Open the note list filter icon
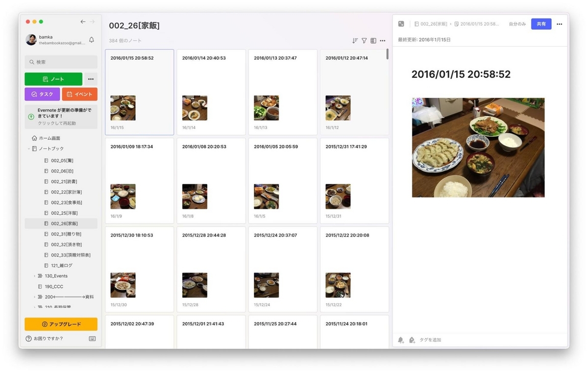588x373 pixels. (364, 41)
